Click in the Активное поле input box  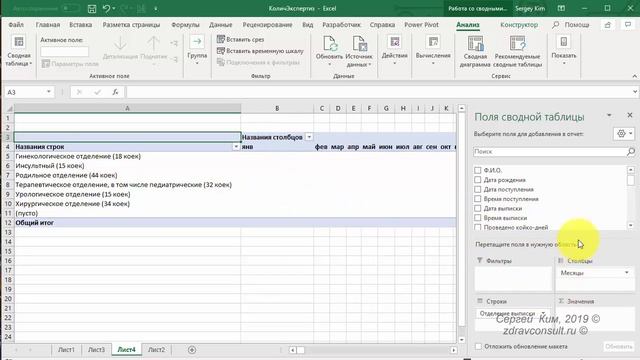64,51
